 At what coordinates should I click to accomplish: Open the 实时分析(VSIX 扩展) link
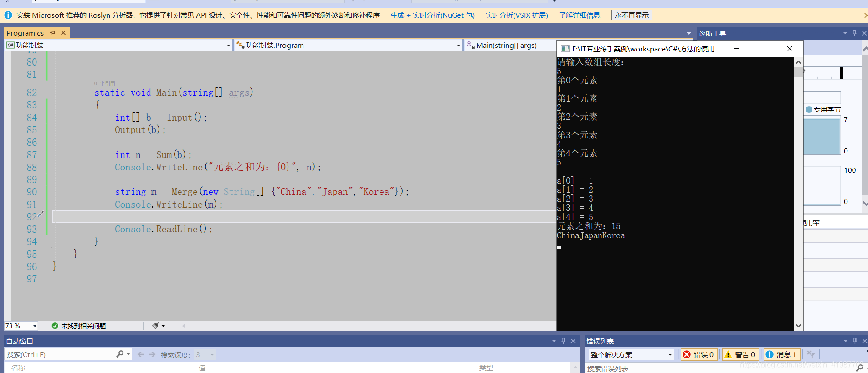click(517, 15)
